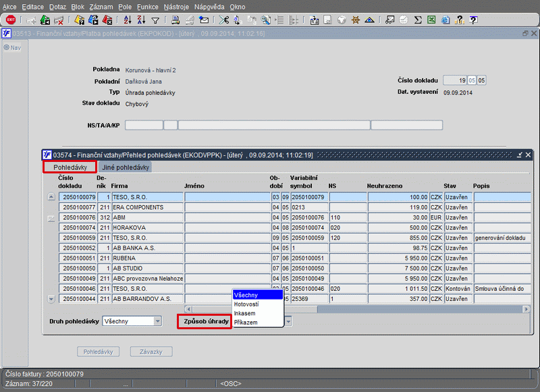This screenshot has height=392, width=540.
Task: Open the Dotaz menu
Action: 57,7
